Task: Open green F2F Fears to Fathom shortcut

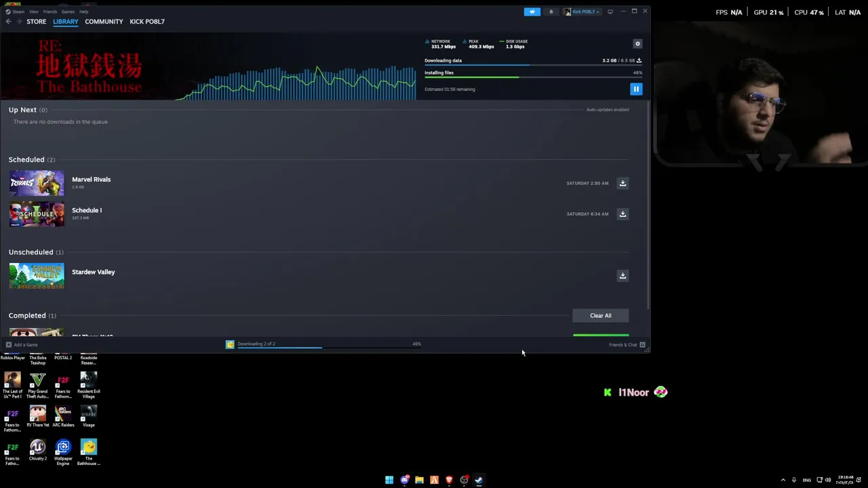Action: click(x=12, y=451)
